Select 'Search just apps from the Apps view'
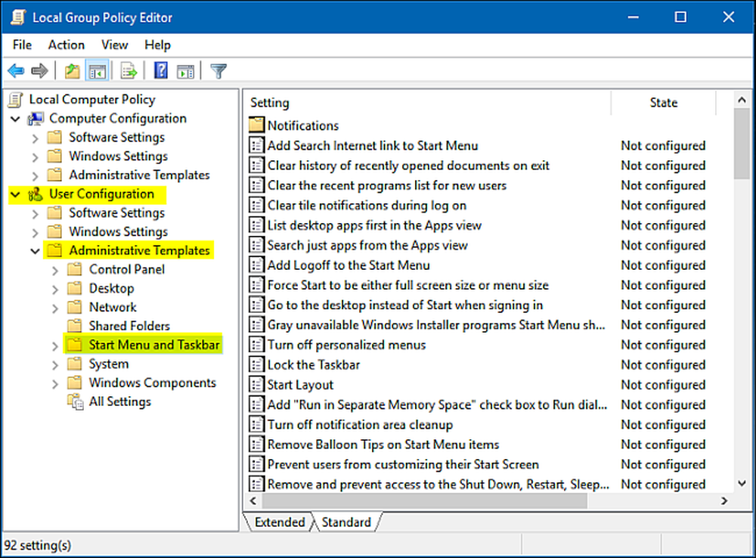The image size is (756, 558). [367, 246]
